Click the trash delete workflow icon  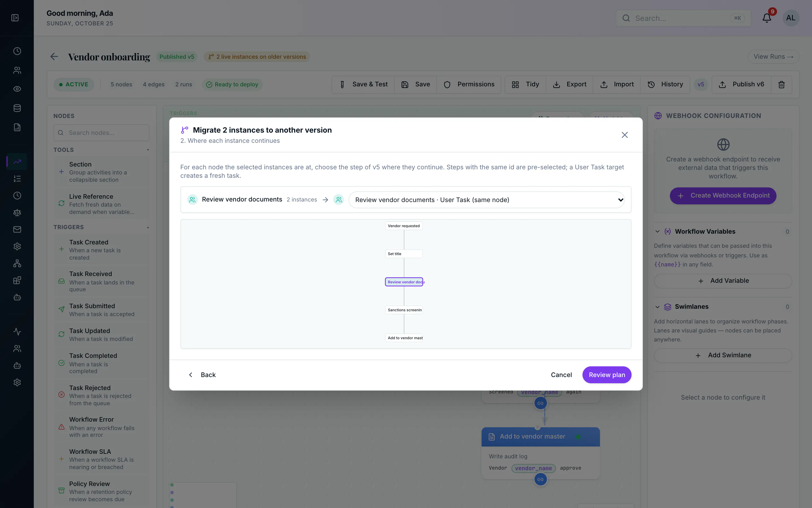point(782,84)
